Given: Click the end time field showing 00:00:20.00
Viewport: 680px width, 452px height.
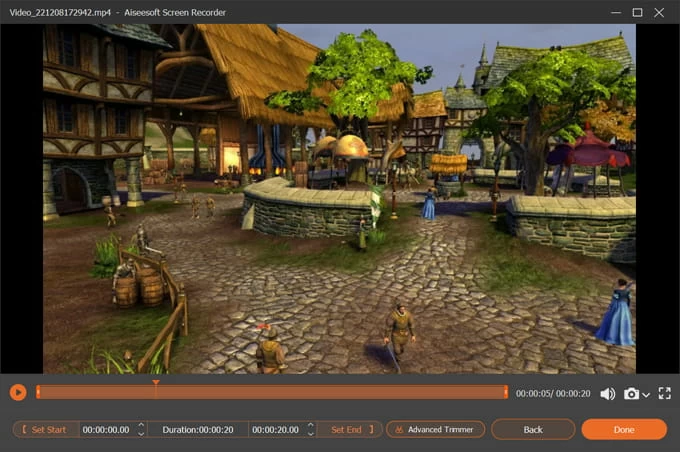Looking at the screenshot, I should tap(274, 429).
